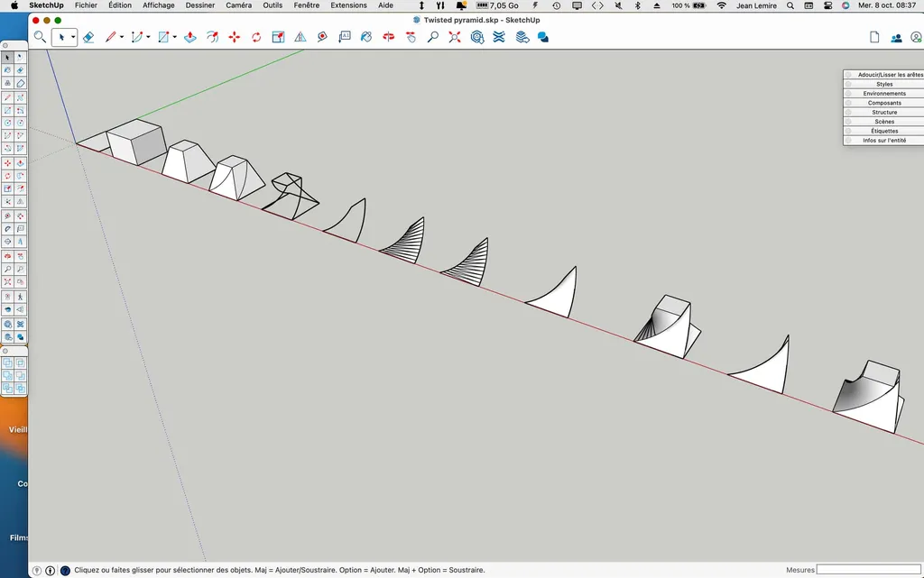Open the Select tool dropdown arrow
This screenshot has height=578, width=924.
point(73,37)
